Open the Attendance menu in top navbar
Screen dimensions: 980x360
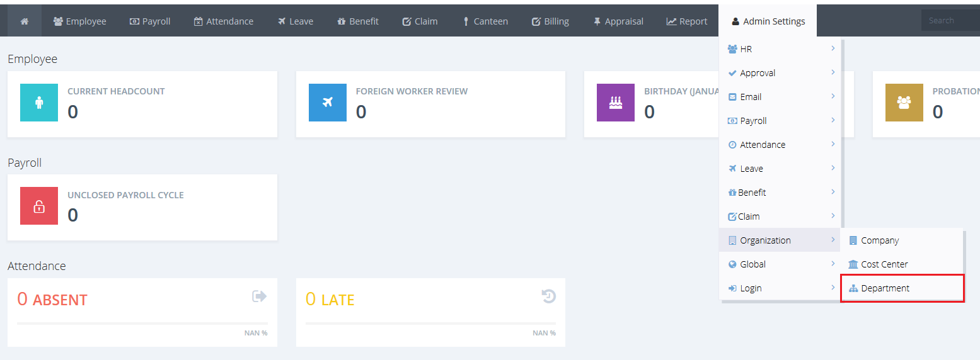click(x=223, y=21)
